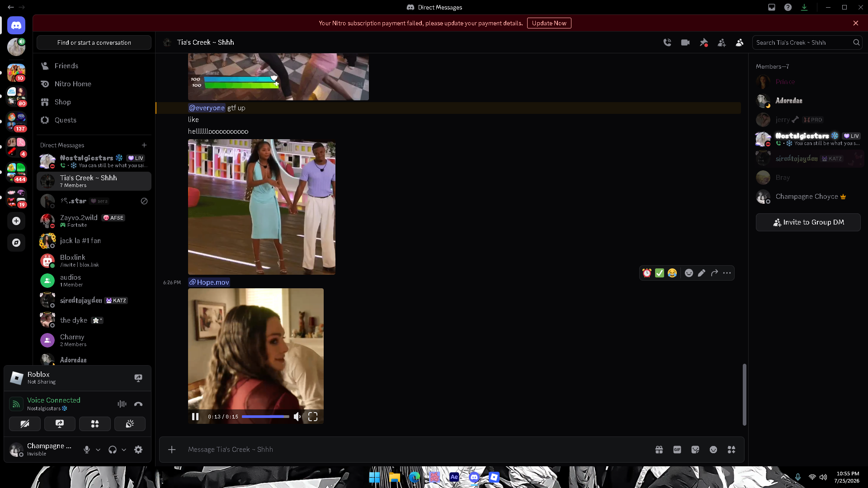This screenshot has height=488, width=868.
Task: Open the soundboard from voice controls
Action: point(130,424)
